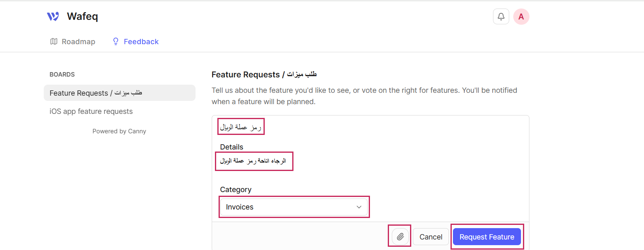Image resolution: width=644 pixels, height=250 pixels.
Task: Open the Category dropdown showing Invoices
Action: point(294,207)
